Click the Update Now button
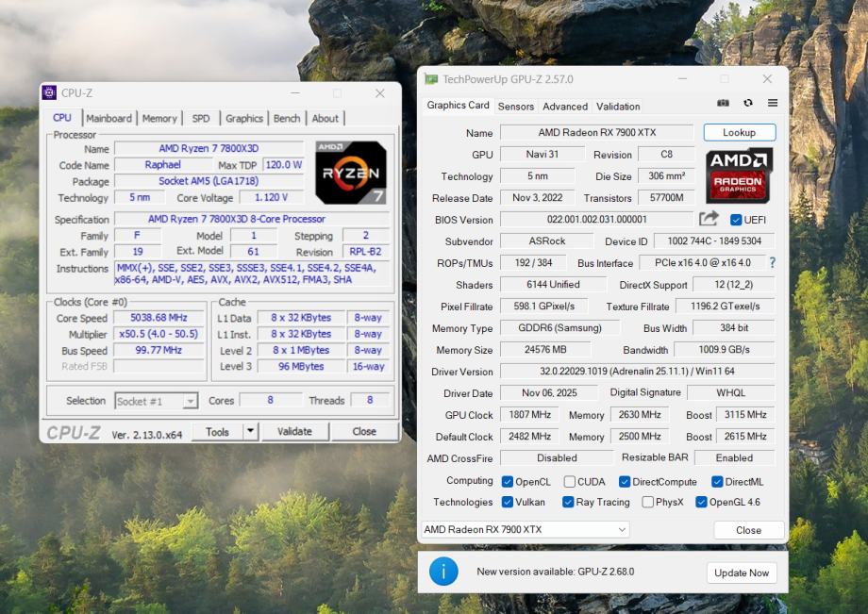 click(742, 573)
